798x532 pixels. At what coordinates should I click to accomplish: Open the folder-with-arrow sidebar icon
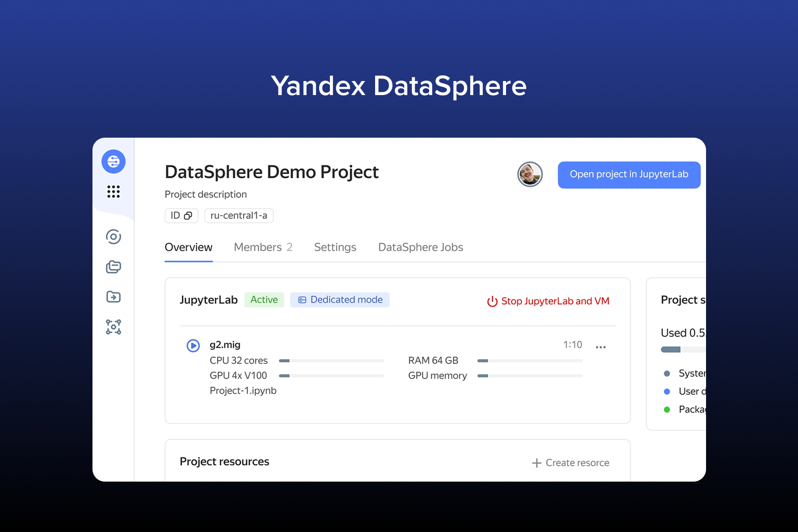tap(113, 297)
